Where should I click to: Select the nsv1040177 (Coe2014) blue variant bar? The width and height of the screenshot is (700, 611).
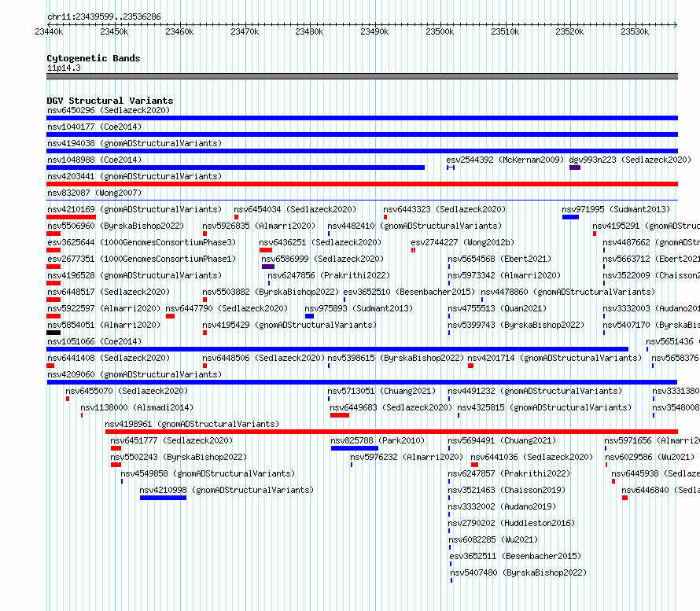click(362, 134)
